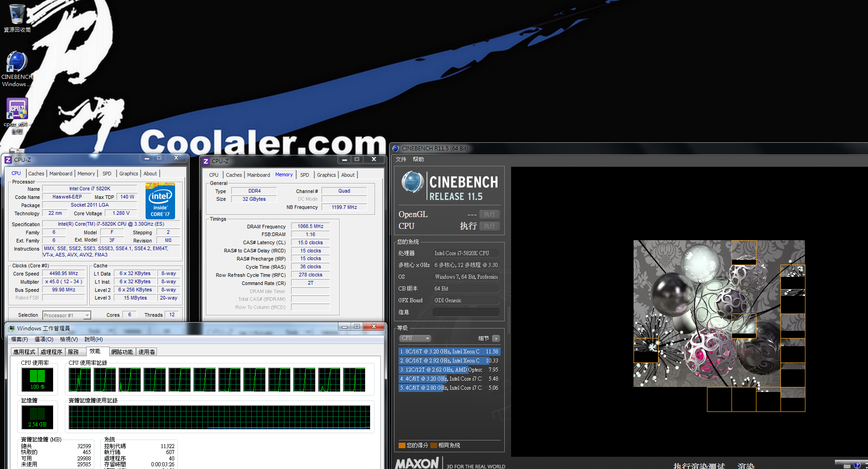Expand the Processor #1 selection dropdown
868x469 pixels.
(x=67, y=315)
